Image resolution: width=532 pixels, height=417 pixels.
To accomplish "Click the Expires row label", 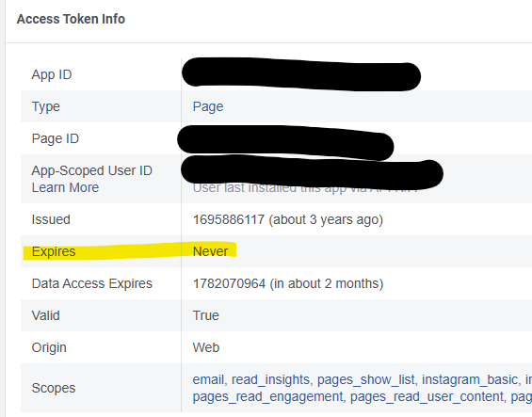I will coord(54,251).
